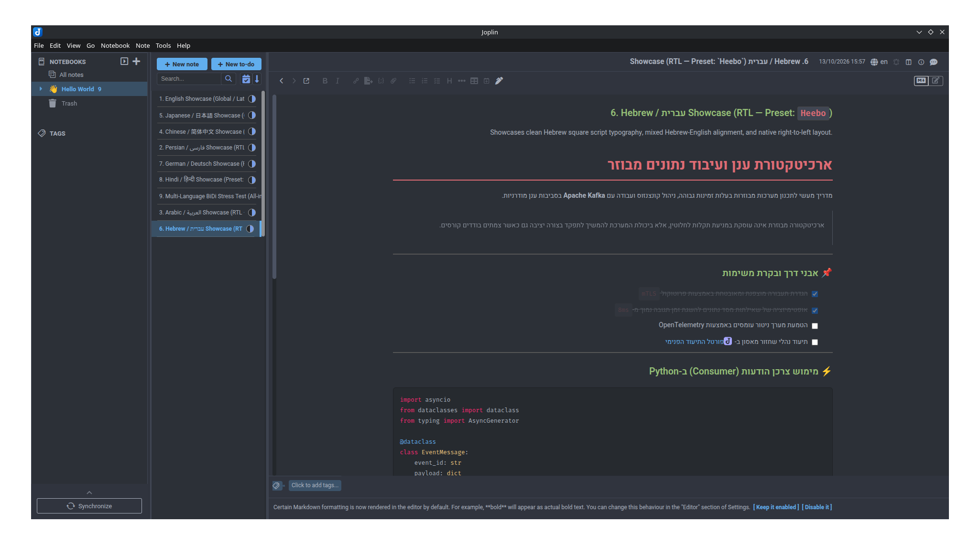The width and height of the screenshot is (980, 556).
Task: Toggle editor layout columns icon
Action: [x=909, y=62]
